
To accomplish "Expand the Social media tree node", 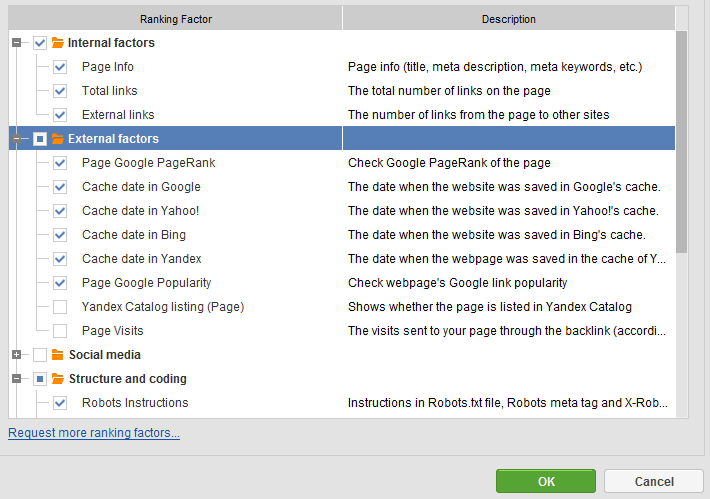I will point(17,355).
